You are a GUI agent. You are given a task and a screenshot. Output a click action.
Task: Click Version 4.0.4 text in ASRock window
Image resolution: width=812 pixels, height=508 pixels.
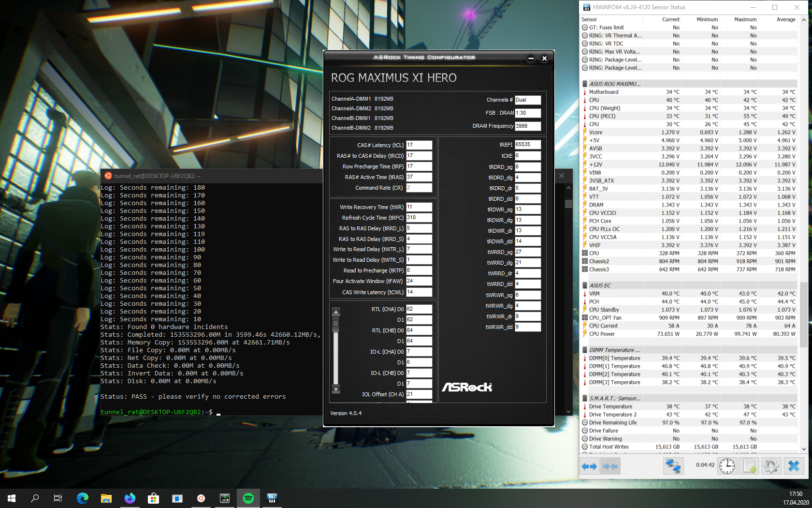click(346, 413)
